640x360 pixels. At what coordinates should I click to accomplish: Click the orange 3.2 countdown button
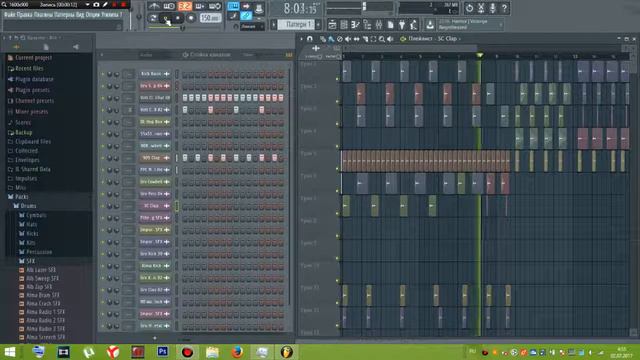[x=184, y=6]
